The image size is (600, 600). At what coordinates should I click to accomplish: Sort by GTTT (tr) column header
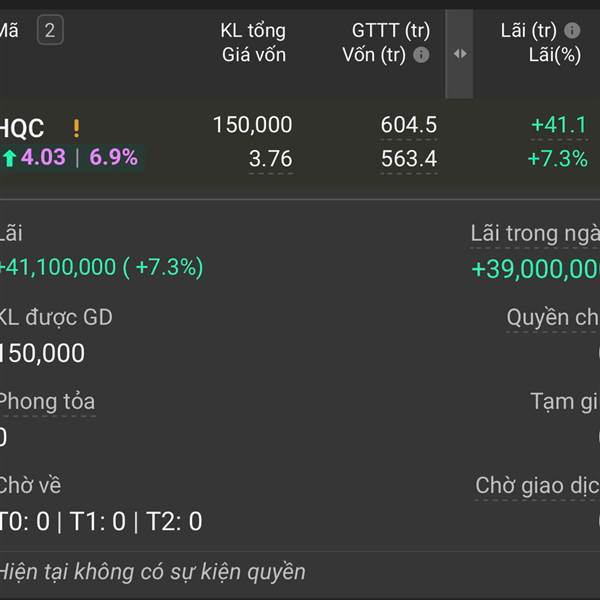pyautogui.click(x=390, y=31)
